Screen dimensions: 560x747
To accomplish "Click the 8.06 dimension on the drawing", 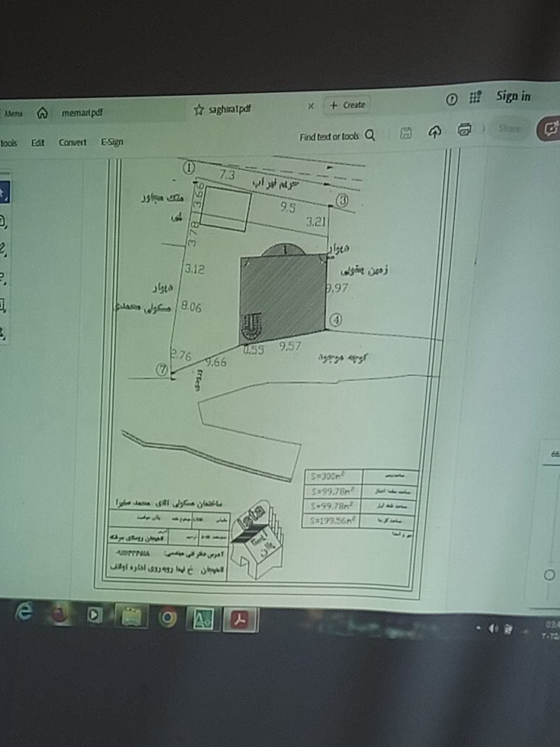I will [191, 306].
